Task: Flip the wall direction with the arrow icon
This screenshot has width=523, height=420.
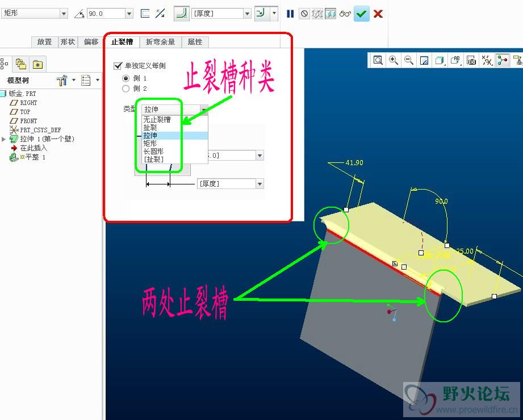Action: click(161, 13)
